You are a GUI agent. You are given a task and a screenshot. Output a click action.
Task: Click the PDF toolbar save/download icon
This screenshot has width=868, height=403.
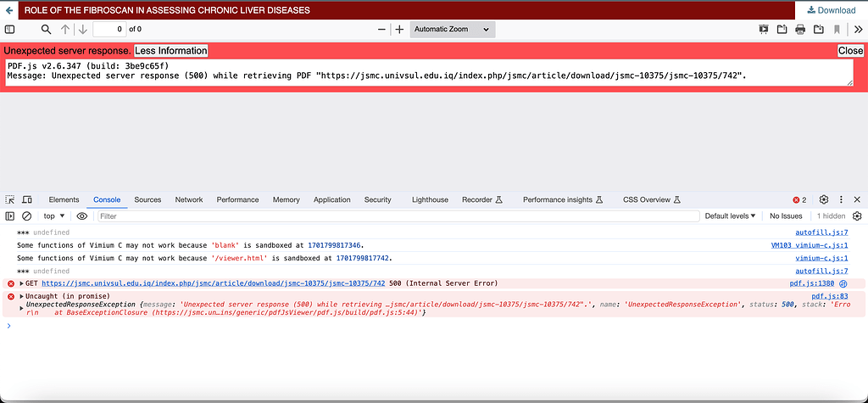[819, 30]
